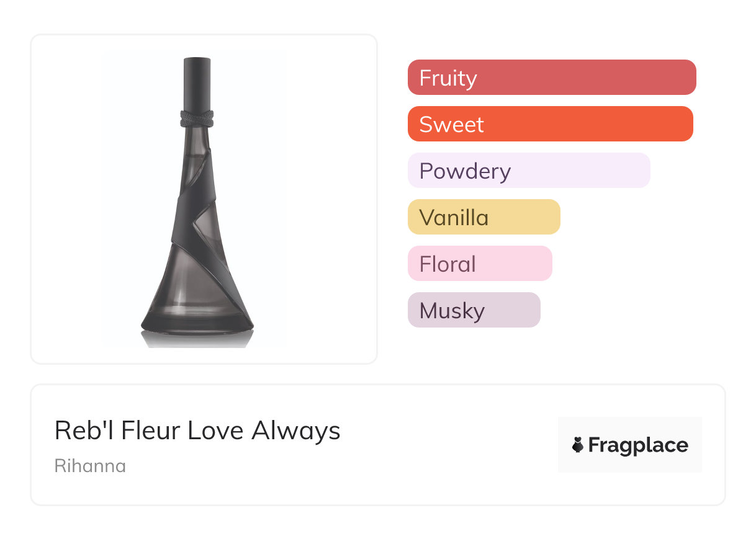Click the word Fruity in the top bar
756x536 pixels.
click(448, 78)
